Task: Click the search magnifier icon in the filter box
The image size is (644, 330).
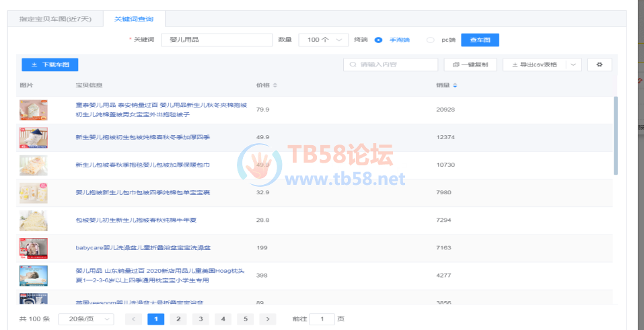Action: tap(353, 65)
